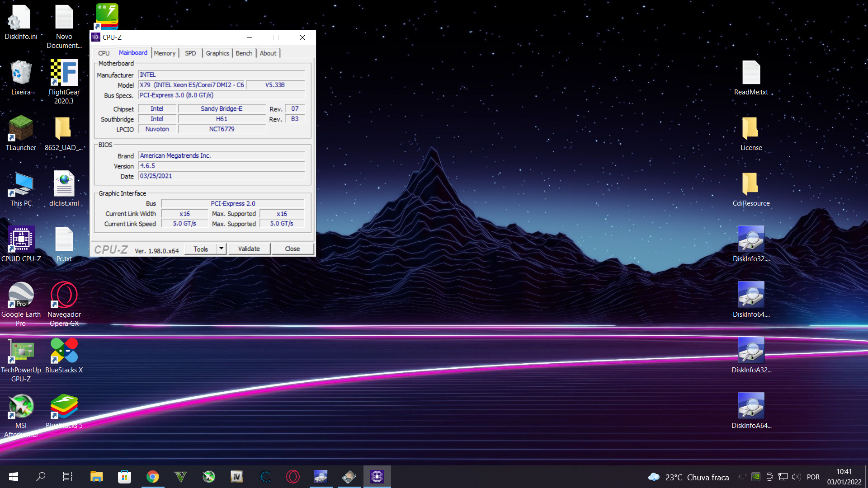Open the License folder

pos(751,133)
